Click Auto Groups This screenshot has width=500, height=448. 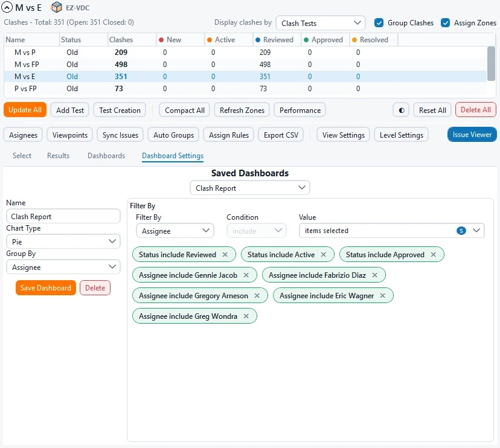173,135
